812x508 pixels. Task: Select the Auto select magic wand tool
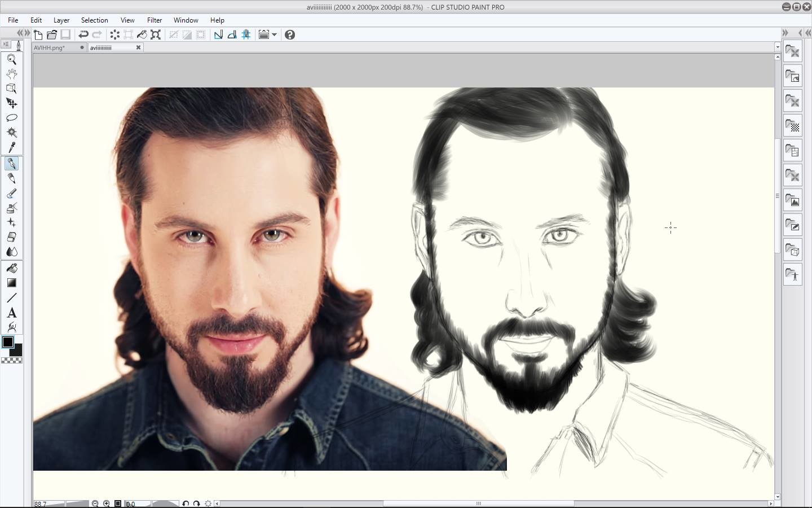pos(11,133)
